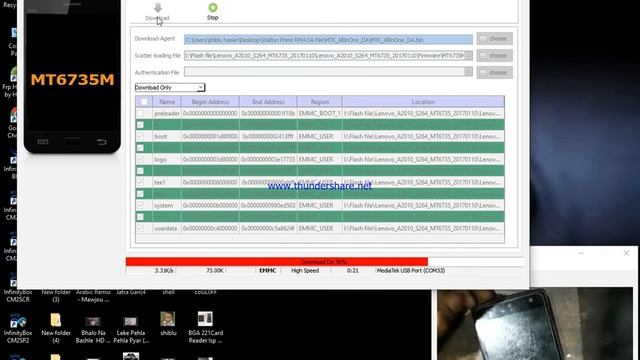Select the preloader name cell
The width and height of the screenshot is (640, 360).
pyautogui.click(x=167, y=113)
